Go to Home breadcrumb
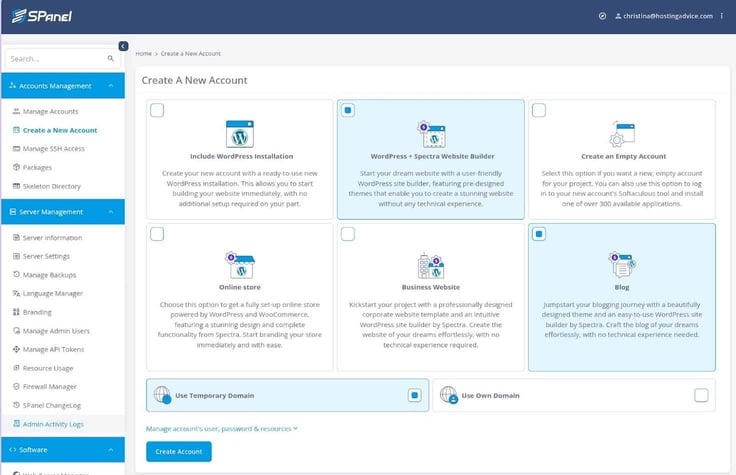Image resolution: width=736 pixels, height=475 pixels. pos(144,54)
